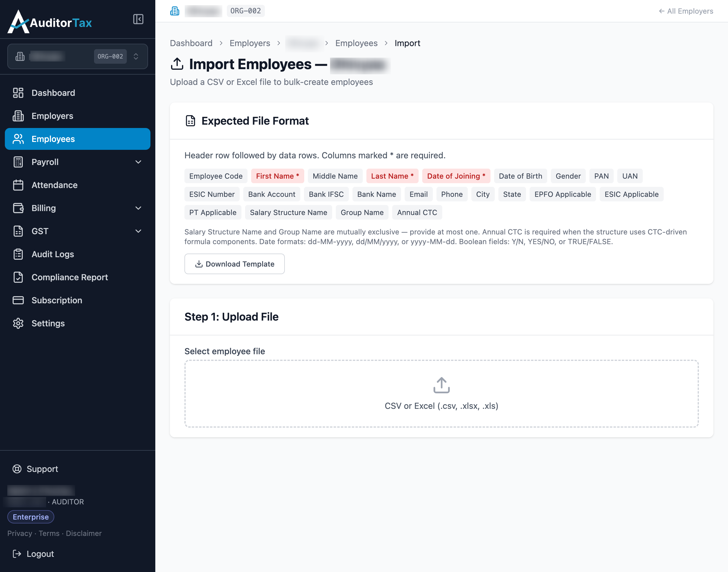Click the Dashboard grid icon in the sidebar

18,93
